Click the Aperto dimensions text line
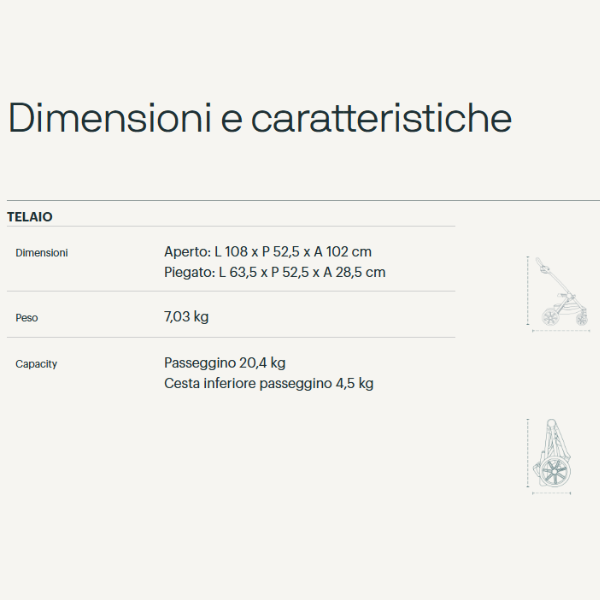Screen dimensions: 600x600 (x=267, y=252)
